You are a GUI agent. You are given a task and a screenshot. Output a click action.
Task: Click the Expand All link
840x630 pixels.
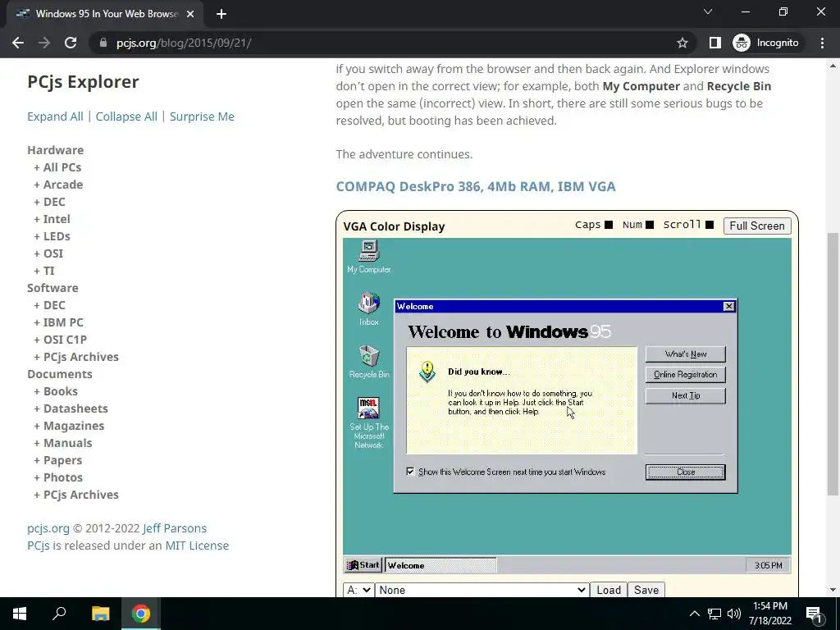55,116
